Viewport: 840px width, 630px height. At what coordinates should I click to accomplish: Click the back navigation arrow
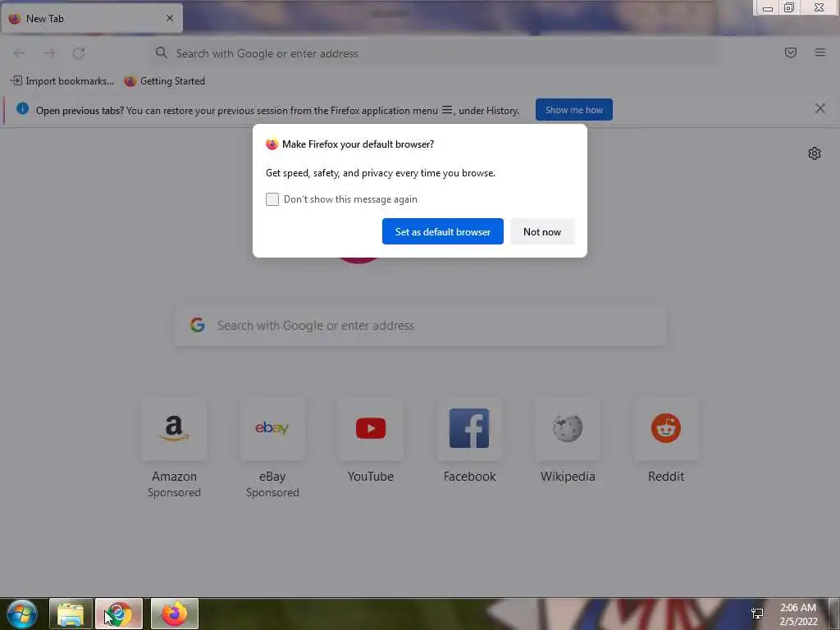pyautogui.click(x=20, y=53)
